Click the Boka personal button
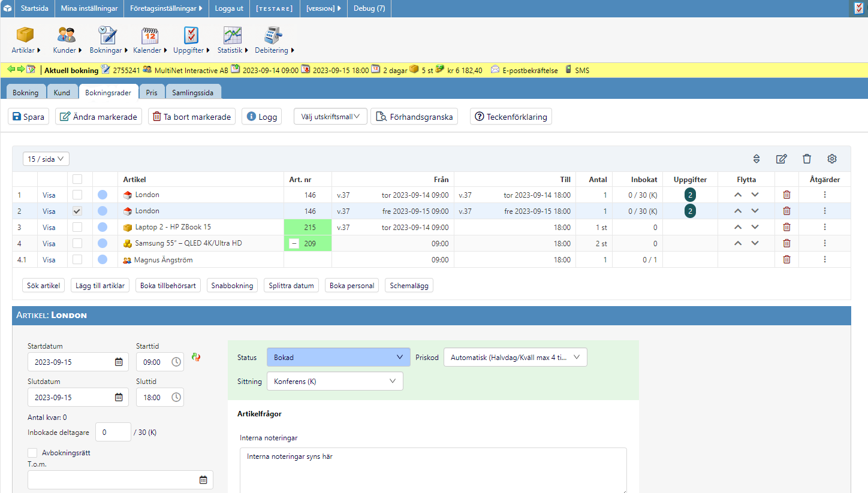 coord(352,286)
